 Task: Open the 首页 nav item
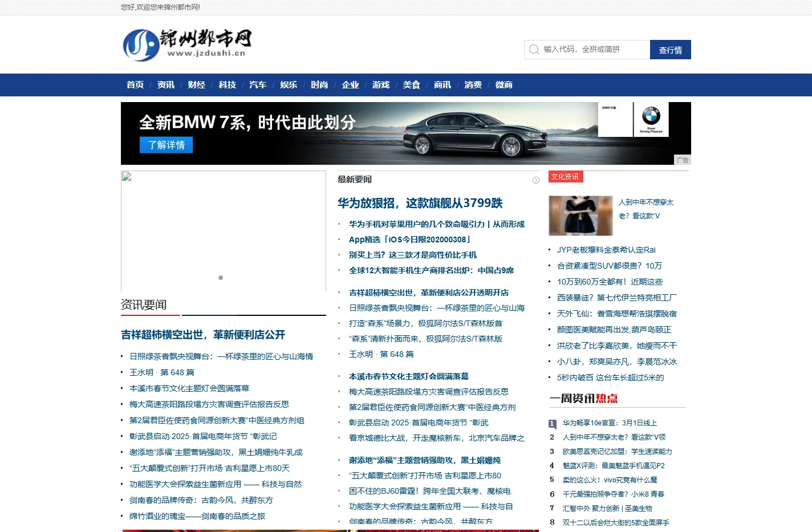coord(135,85)
